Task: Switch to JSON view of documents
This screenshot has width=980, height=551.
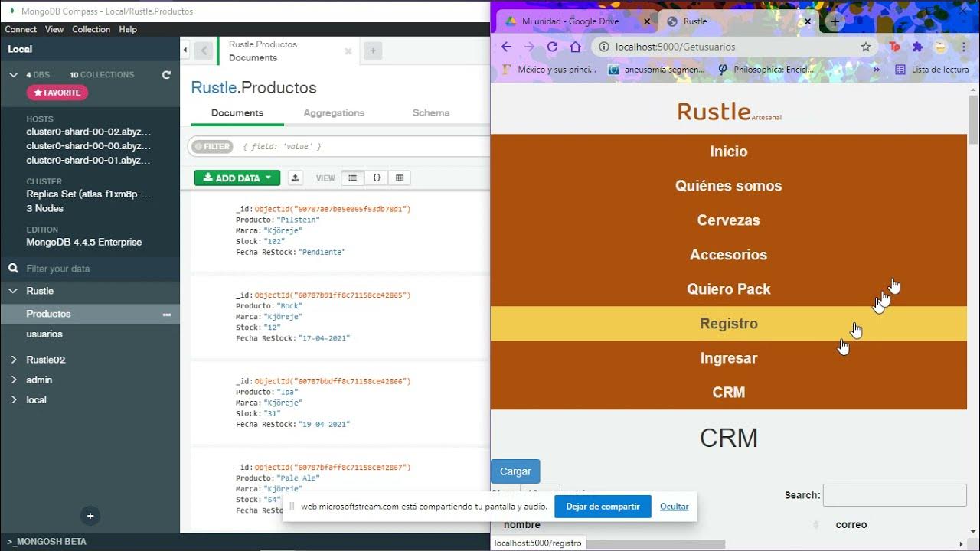Action: [x=377, y=178]
